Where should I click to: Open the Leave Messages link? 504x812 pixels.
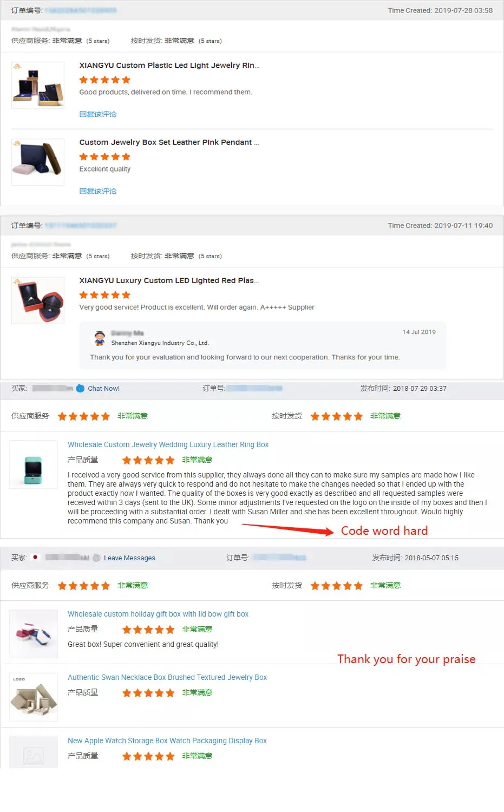point(129,558)
